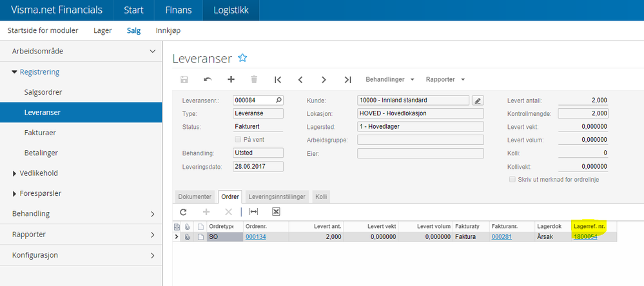Click the favorite star next to Leveranser
Image resolution: width=644 pixels, height=286 pixels.
click(242, 58)
